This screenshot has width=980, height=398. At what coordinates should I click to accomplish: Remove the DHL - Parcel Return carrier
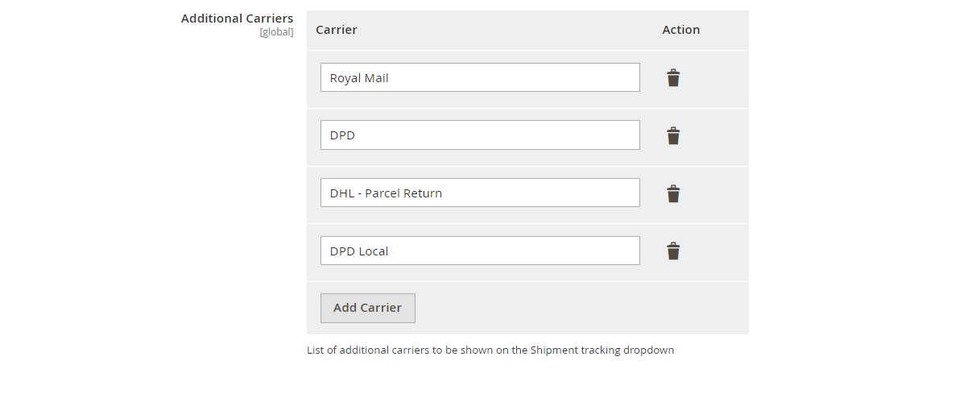pyautogui.click(x=673, y=194)
